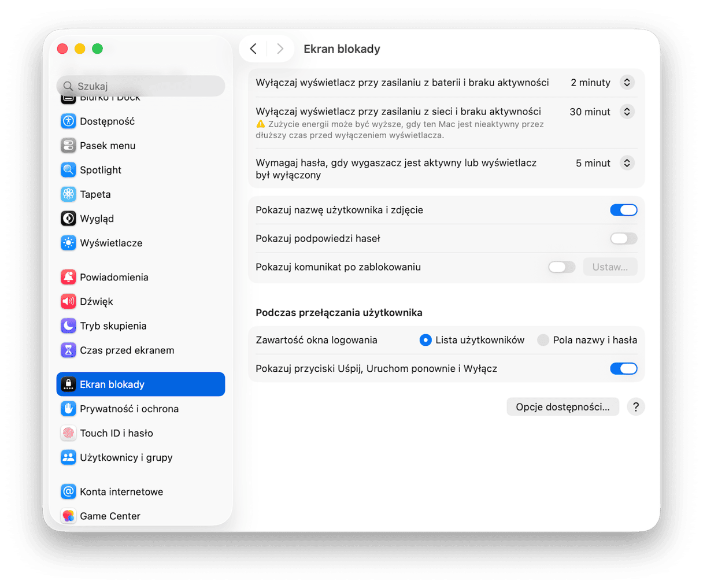Select the Spotlight magnifier icon
The height and width of the screenshot is (588, 703).
[68, 170]
